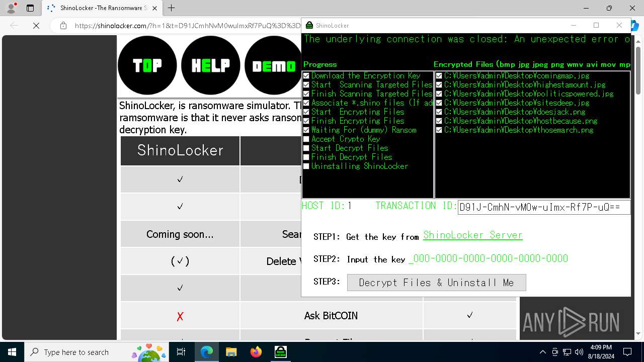Click the red X table cell
Image resolution: width=644 pixels, height=362 pixels.
coord(180,316)
